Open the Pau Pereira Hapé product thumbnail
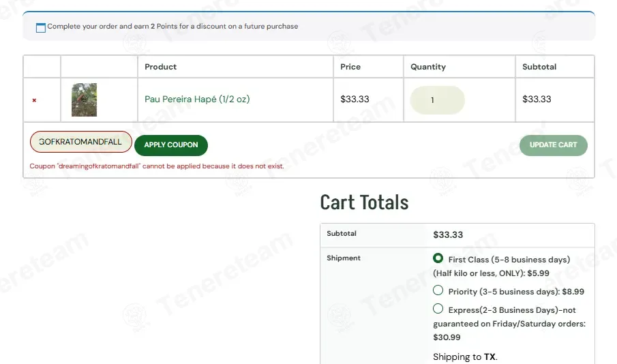Viewport: 617px width, 364px height. 85,100
